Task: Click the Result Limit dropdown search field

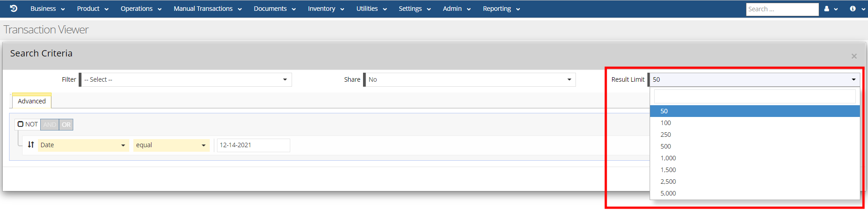Action: (754, 96)
